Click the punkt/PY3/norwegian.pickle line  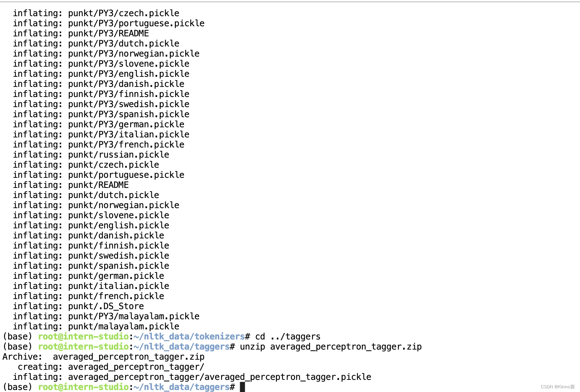pos(106,54)
